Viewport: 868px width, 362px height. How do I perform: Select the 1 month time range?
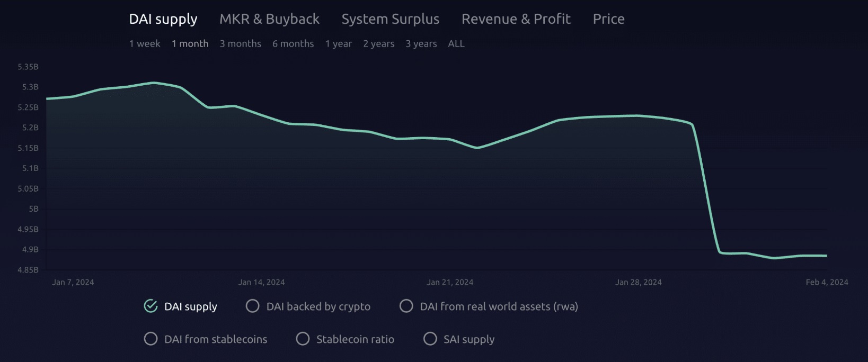tap(190, 44)
